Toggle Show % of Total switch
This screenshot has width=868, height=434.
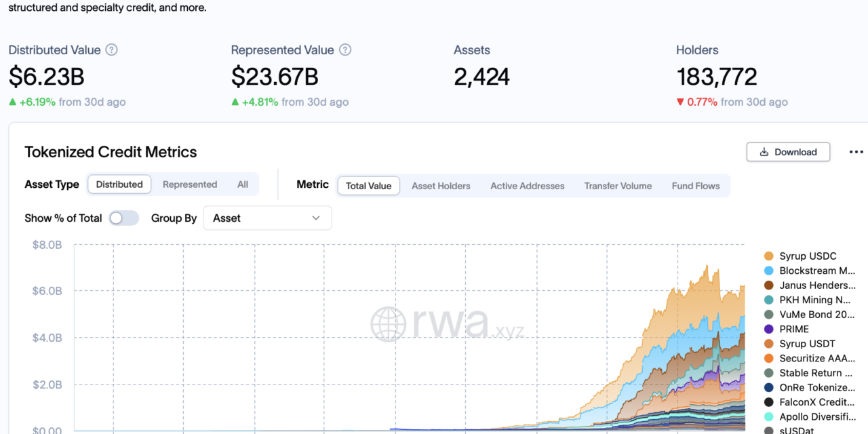point(124,218)
